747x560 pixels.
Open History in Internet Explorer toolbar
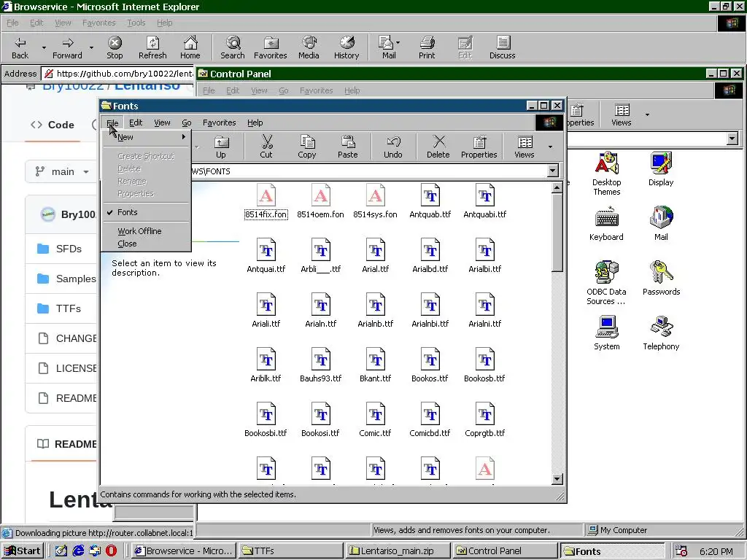(347, 47)
